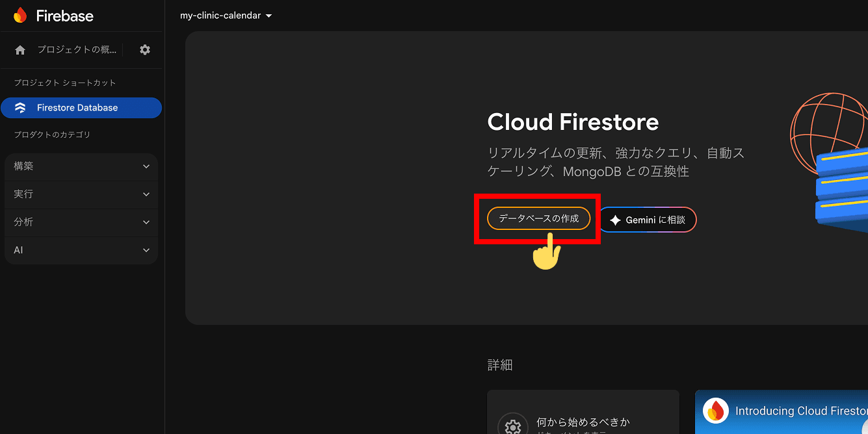The image size is (868, 434).
Task: Click プロジェクト ショートカット label
Action: pyautogui.click(x=65, y=83)
